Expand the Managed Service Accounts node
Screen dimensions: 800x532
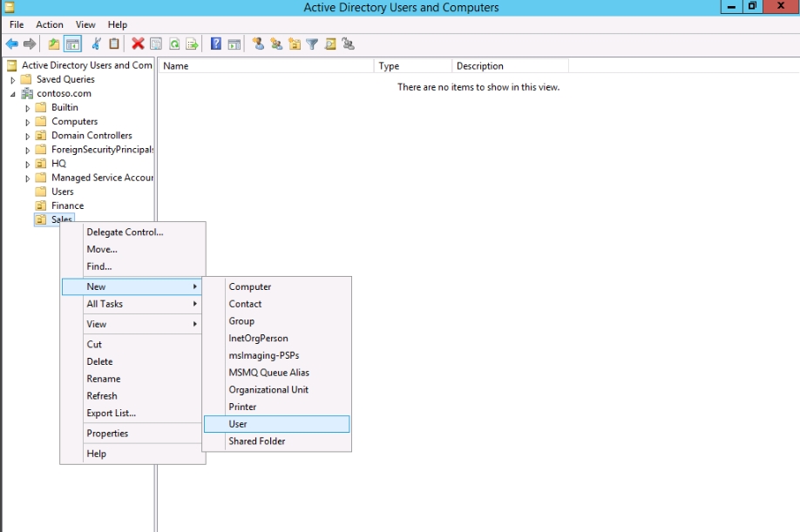tap(28, 178)
